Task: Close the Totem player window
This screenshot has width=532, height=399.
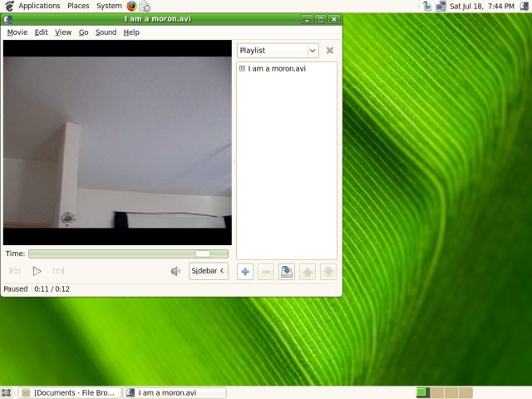Action: pos(334,19)
